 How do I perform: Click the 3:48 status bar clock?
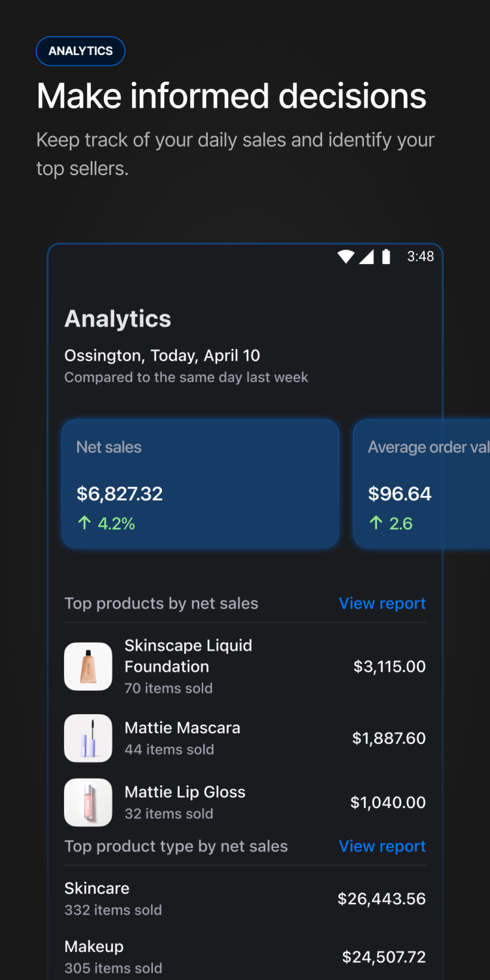[420, 257]
